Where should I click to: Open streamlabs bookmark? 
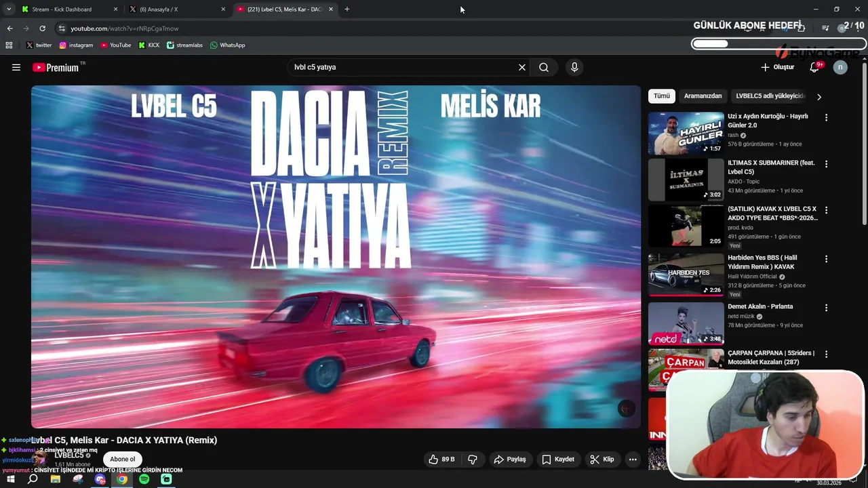click(184, 45)
